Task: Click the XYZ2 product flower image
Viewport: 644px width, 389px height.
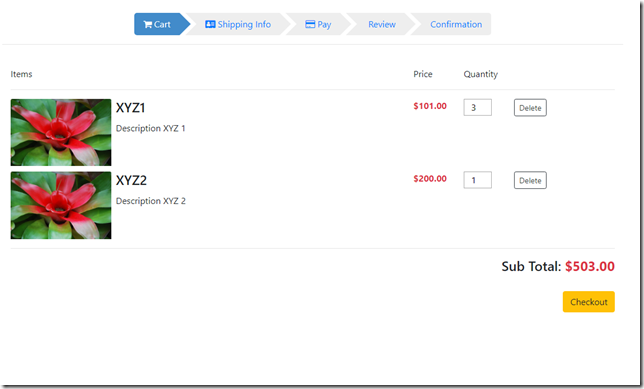Action: click(x=61, y=205)
